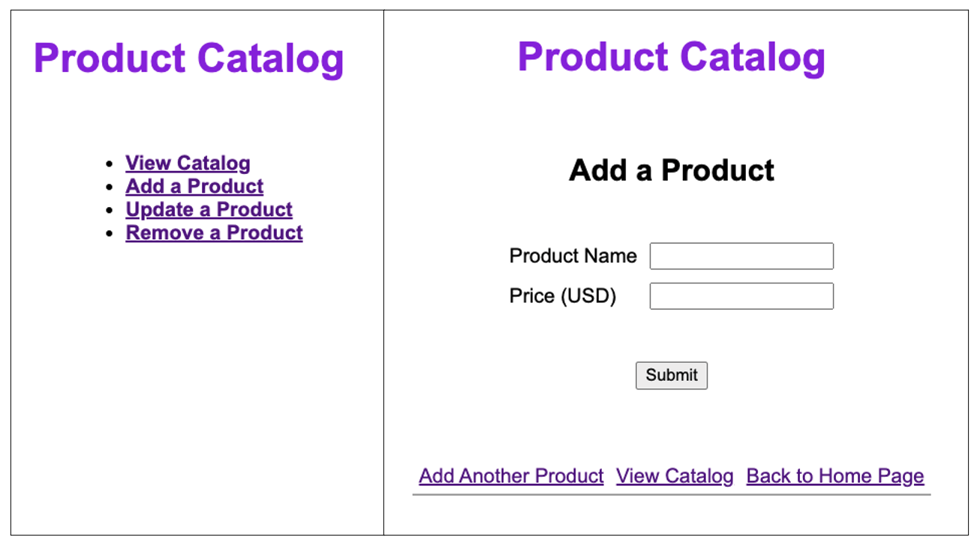Click the Add Another Product link
980x549 pixels.
510,475
